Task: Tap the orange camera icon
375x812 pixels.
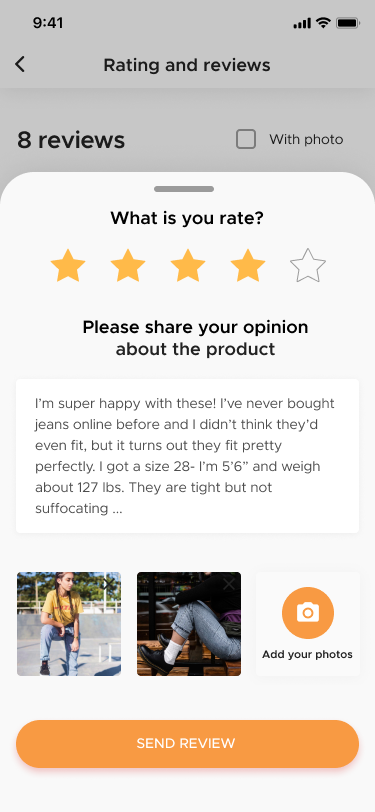Action: tap(308, 613)
